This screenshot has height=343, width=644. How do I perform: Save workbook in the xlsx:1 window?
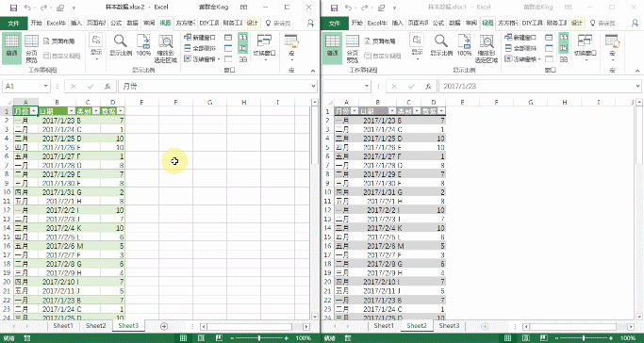pyautogui.click(x=335, y=8)
